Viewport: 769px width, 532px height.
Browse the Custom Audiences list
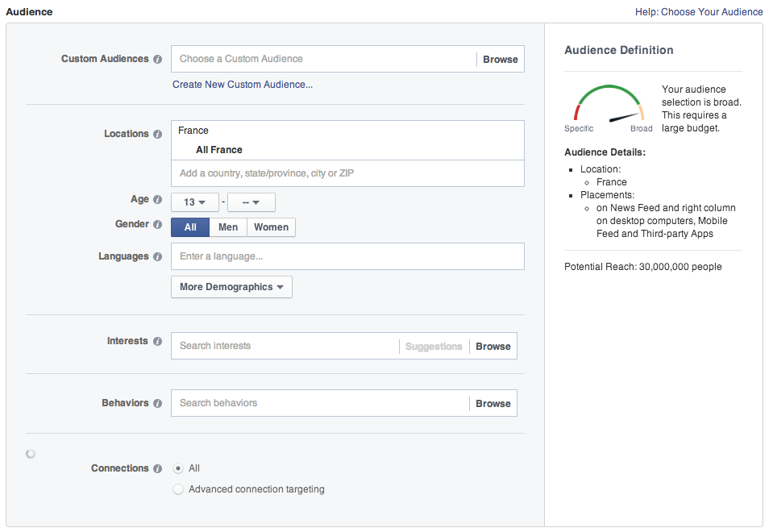(x=500, y=60)
